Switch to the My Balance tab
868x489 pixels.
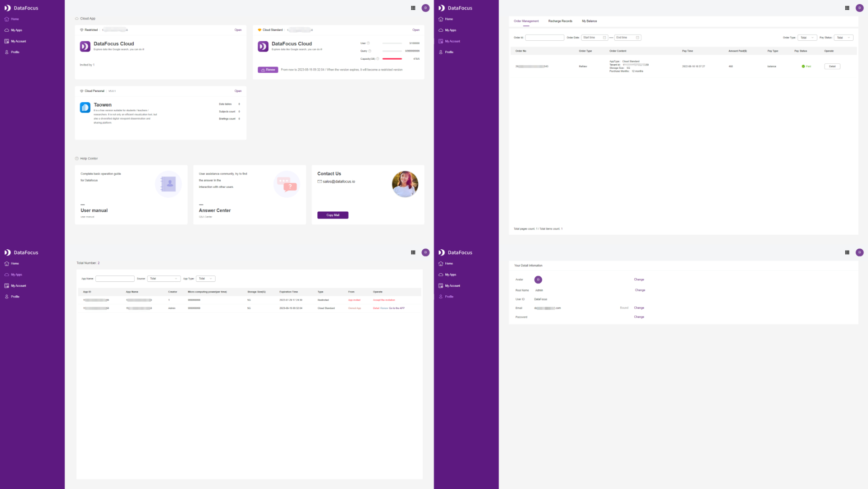click(x=589, y=21)
